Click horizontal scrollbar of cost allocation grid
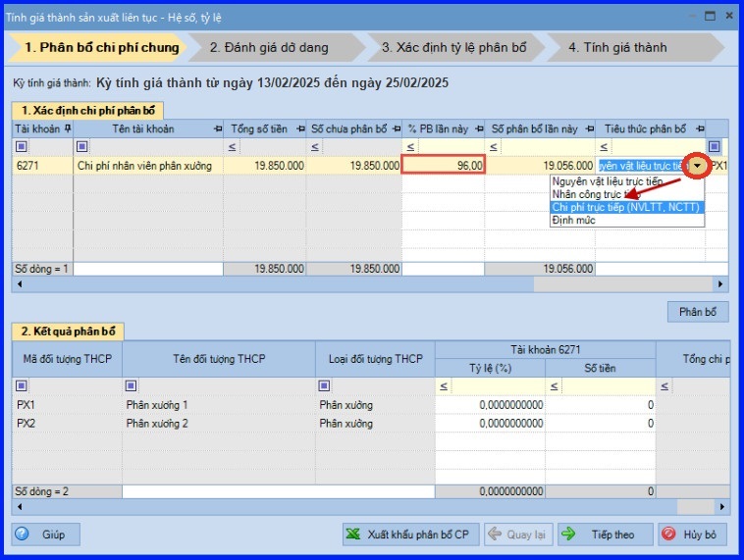 (294, 284)
